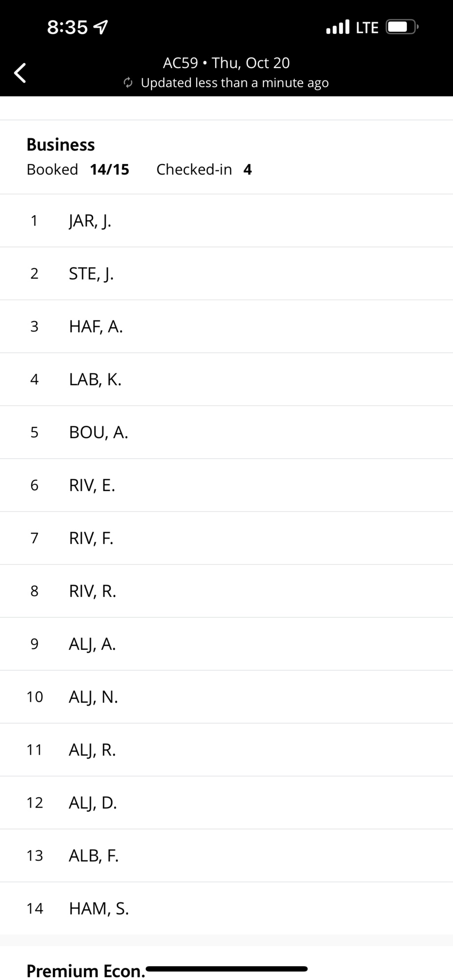The width and height of the screenshot is (453, 980).
Task: Open standby entry HAF, A.
Action: click(226, 326)
